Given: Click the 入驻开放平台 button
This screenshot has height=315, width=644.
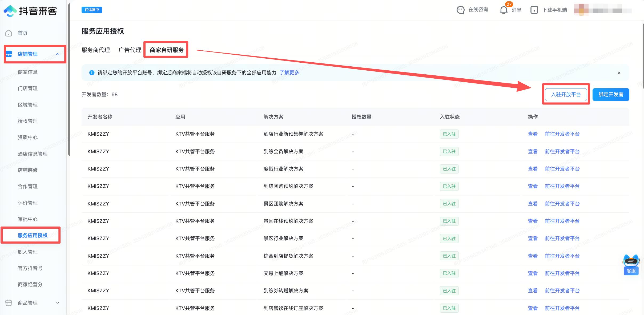Looking at the screenshot, I should tap(566, 94).
